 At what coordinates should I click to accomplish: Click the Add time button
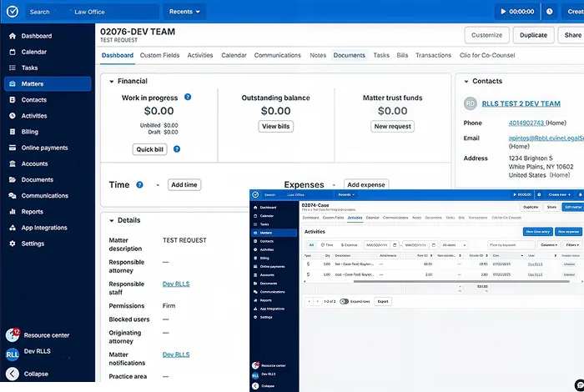coord(184,184)
